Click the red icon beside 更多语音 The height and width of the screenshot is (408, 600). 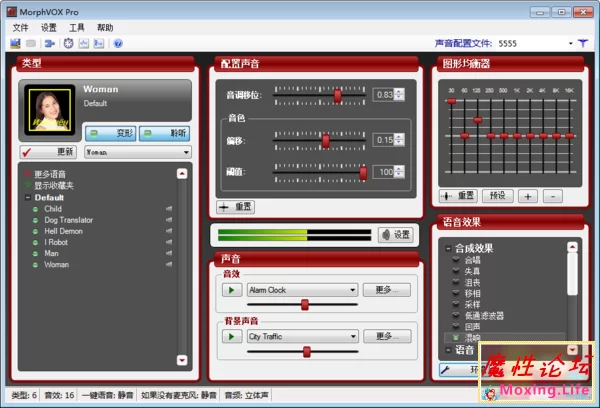tap(28, 174)
